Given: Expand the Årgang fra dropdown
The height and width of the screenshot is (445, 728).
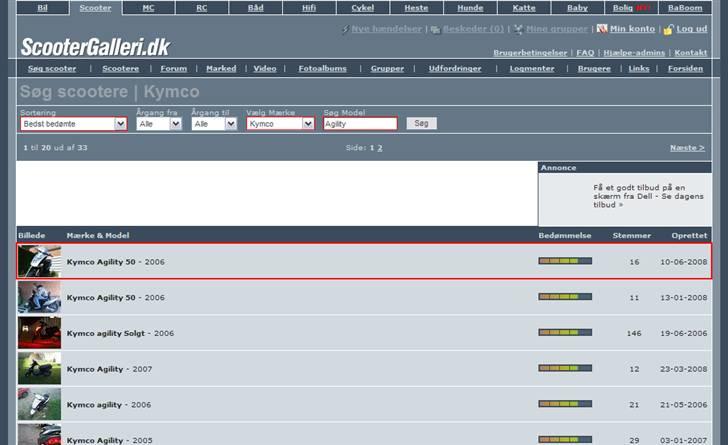Looking at the screenshot, I should (x=159, y=124).
